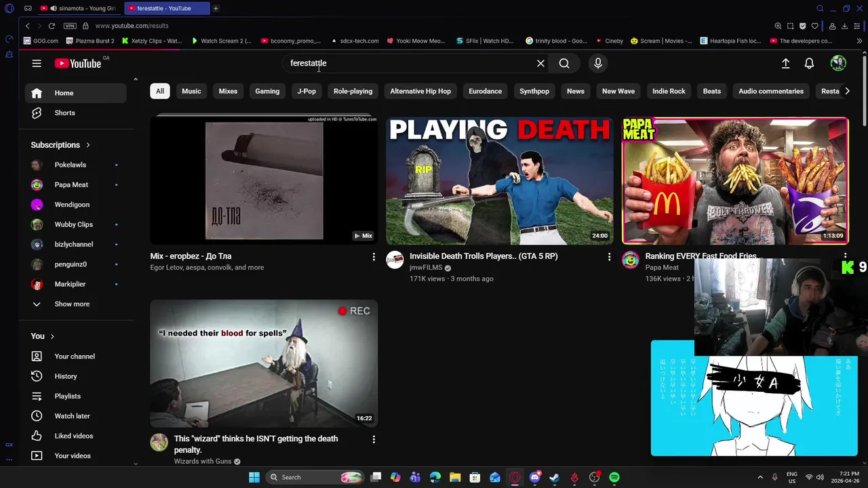Open Wubby Clips subscription channel
Screen dimensions: 868x488
pyautogui.click(x=75, y=224)
